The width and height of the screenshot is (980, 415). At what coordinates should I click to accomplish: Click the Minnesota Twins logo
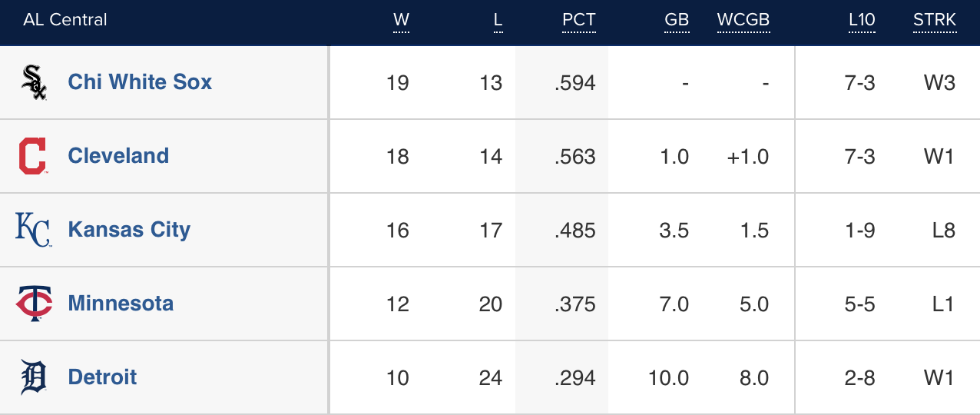click(x=34, y=304)
